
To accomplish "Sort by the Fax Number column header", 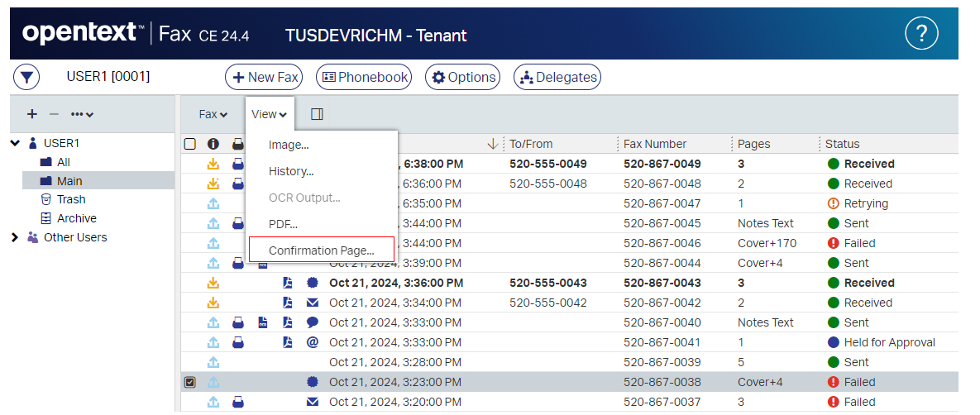I will (655, 144).
